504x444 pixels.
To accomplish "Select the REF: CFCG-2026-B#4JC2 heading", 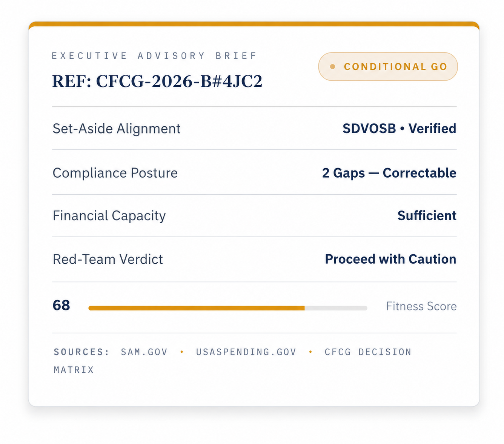I will (157, 81).
